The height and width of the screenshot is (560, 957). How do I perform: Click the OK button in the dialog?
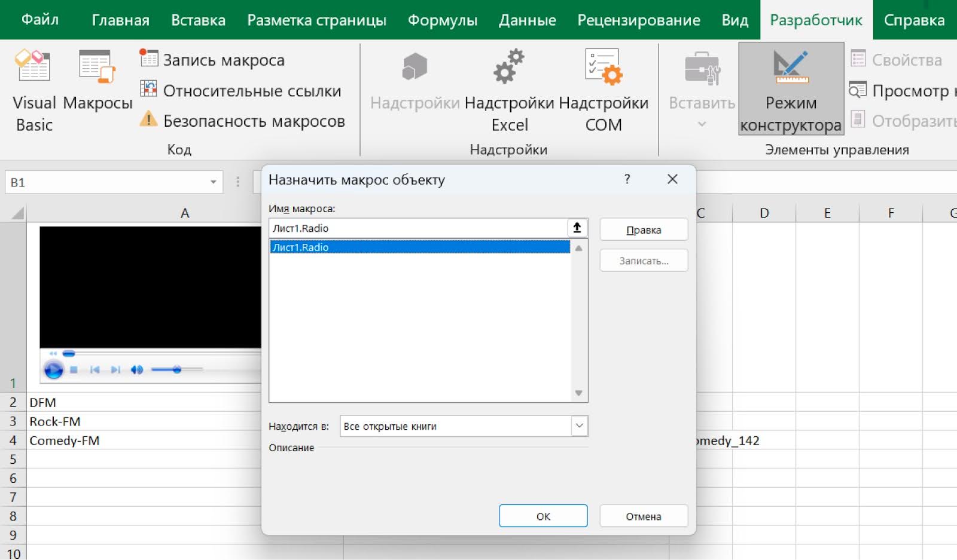[543, 515]
